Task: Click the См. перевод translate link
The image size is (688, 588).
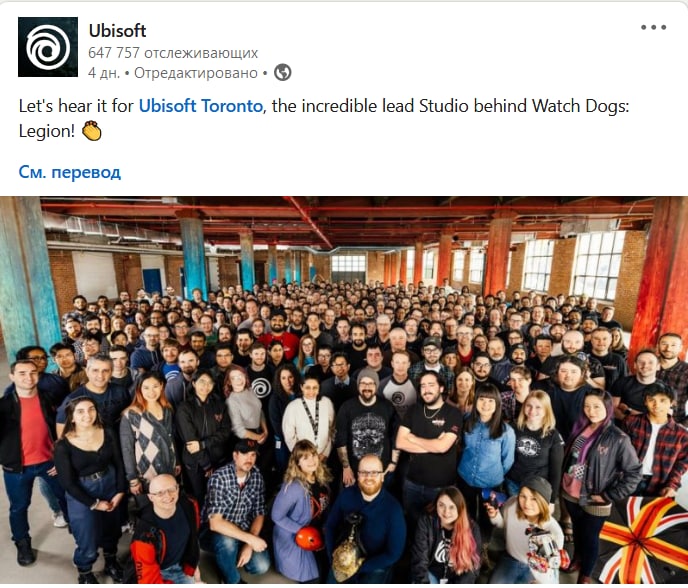Action: coord(69,172)
